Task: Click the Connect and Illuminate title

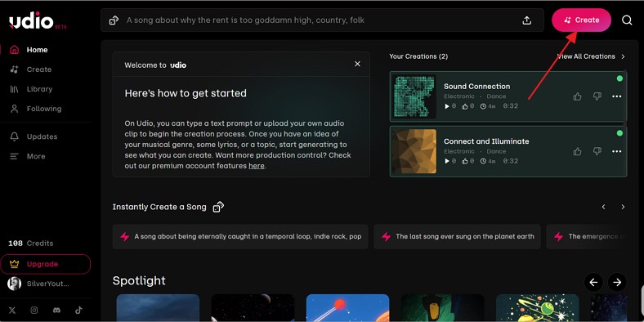Action: (x=486, y=141)
